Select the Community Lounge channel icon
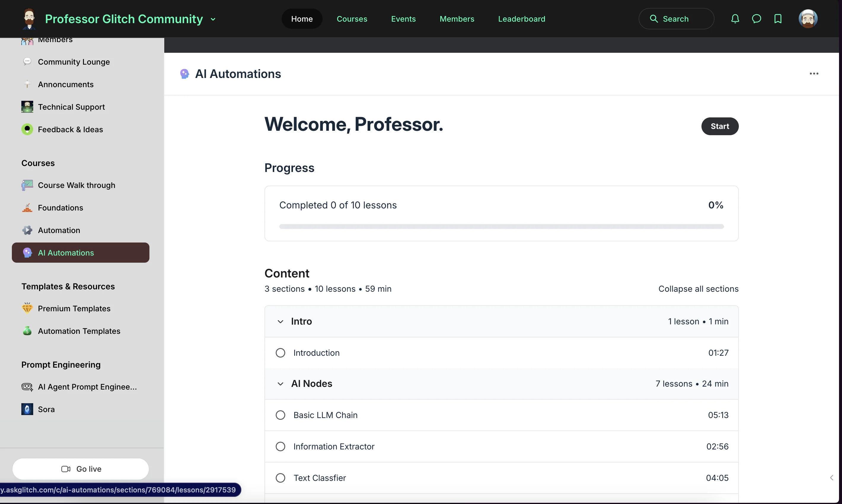The height and width of the screenshot is (504, 842). click(x=28, y=61)
